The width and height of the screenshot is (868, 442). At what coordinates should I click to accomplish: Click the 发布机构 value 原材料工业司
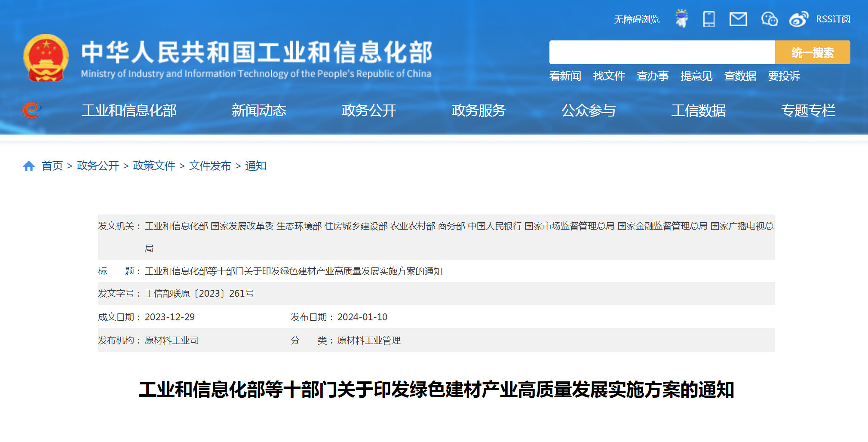pos(172,340)
